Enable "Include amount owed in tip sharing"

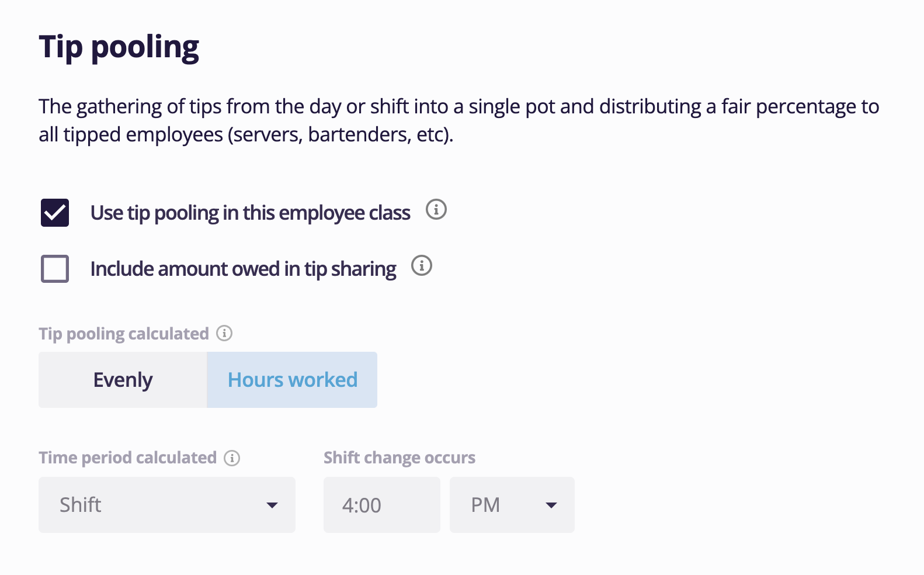pos(54,269)
